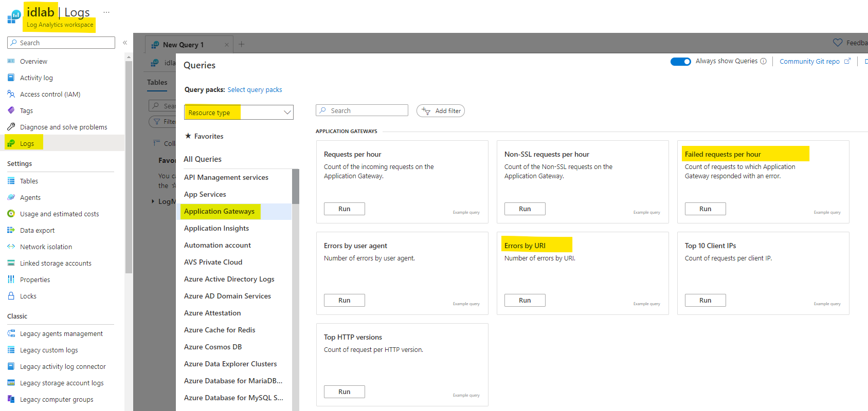Open the Legacy computer groups icon
Viewport: 868px width, 411px height.
[11, 399]
